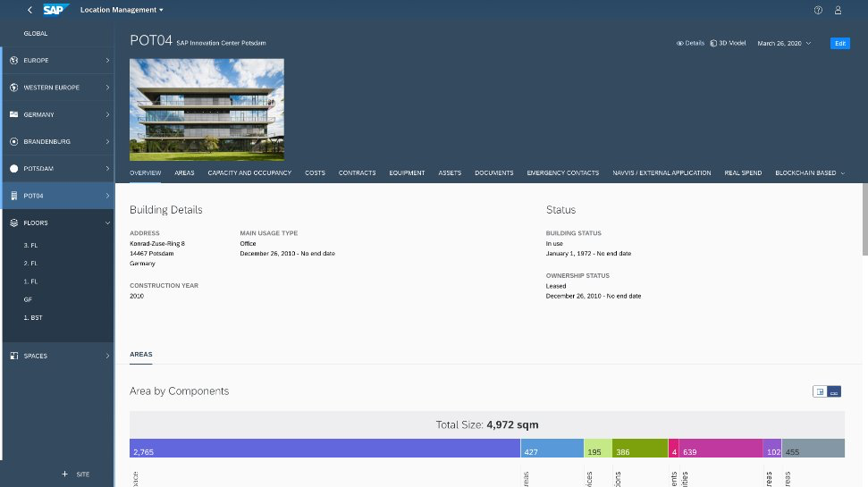Image resolution: width=868 pixels, height=487 pixels.
Task: Toggle Details eye icon
Action: (x=679, y=43)
